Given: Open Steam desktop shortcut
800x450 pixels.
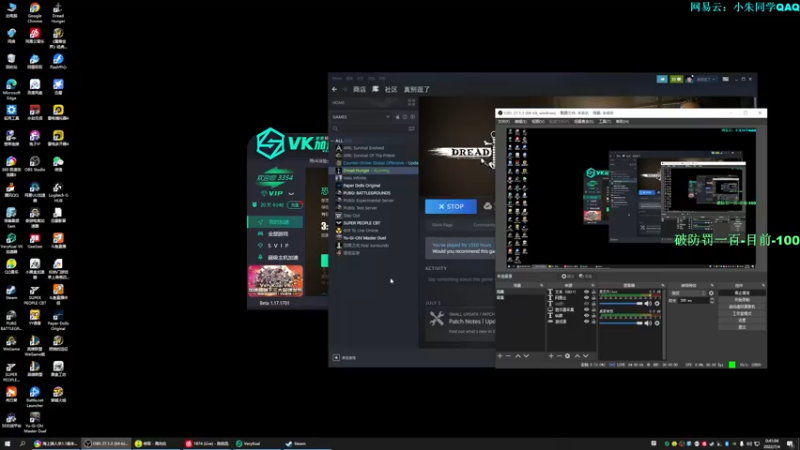Looking at the screenshot, I should 11,292.
